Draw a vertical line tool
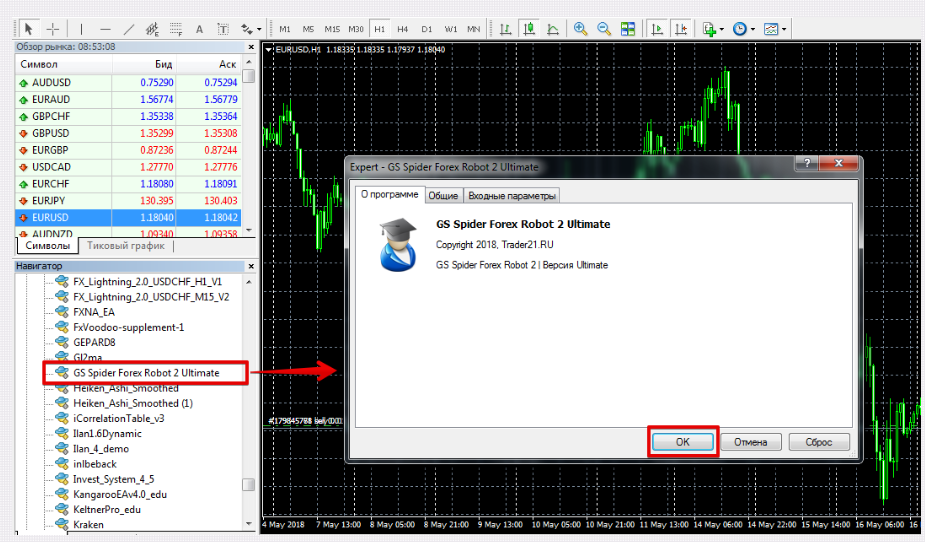925x542 pixels. pyautogui.click(x=81, y=29)
